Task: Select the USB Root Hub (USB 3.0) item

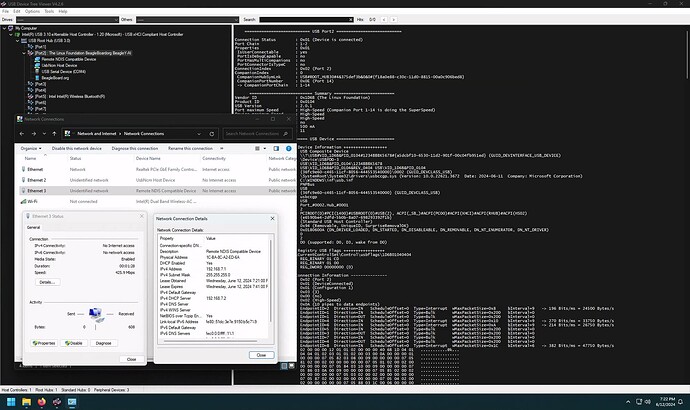Action: 49,40
